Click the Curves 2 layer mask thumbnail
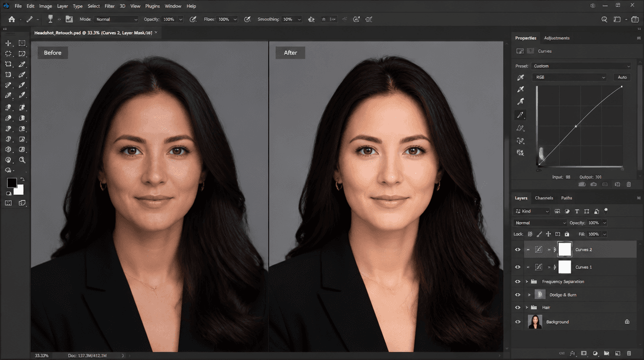644x360 pixels. [565, 249]
